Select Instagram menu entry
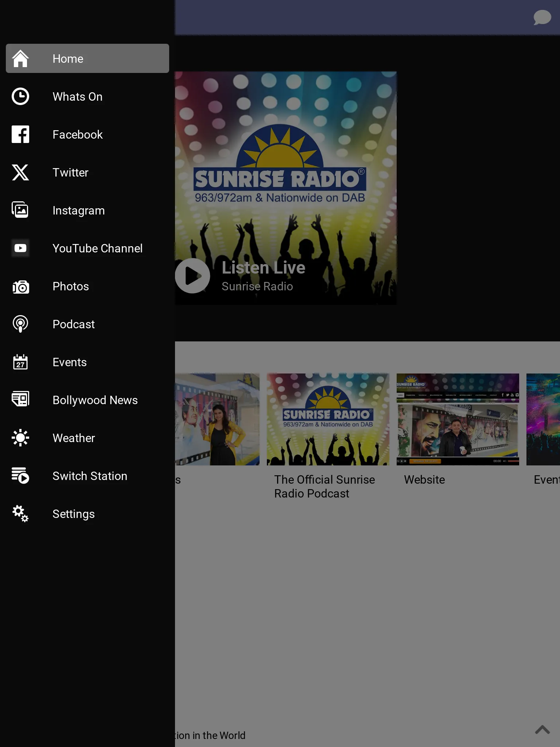Screen dimensions: 560x747 pyautogui.click(x=87, y=210)
